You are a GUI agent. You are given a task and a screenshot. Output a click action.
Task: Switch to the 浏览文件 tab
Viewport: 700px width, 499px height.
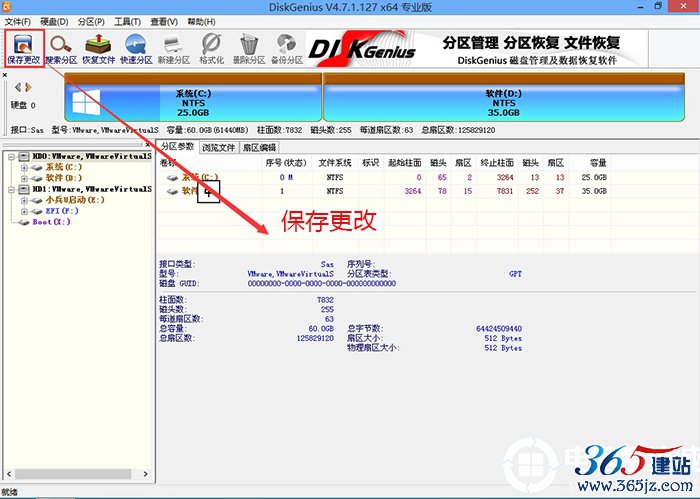(x=218, y=148)
